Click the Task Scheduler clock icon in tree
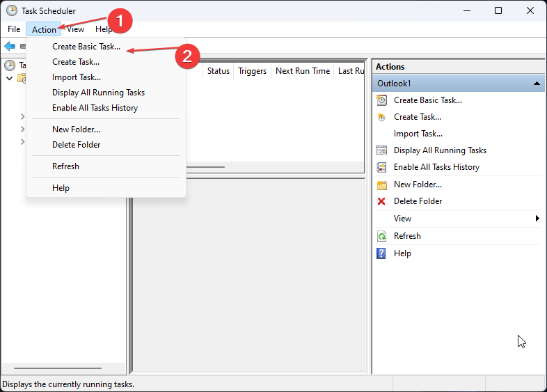547x392 pixels. 10,65
